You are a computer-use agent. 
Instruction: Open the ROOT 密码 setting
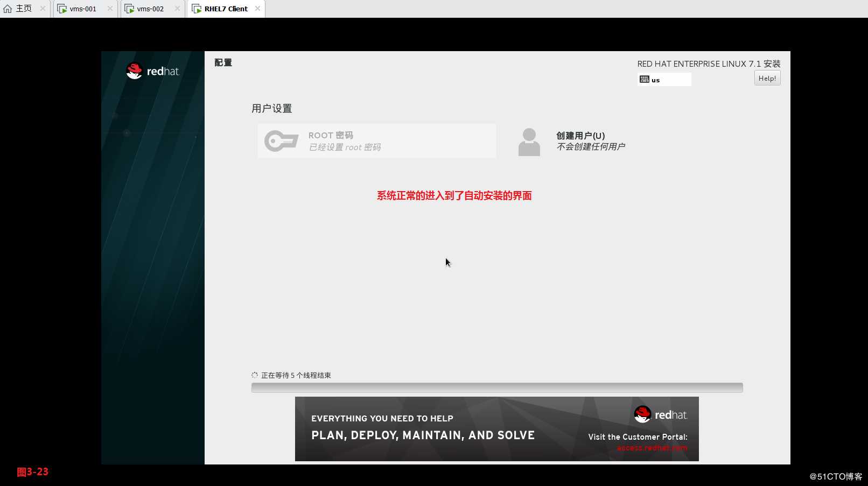click(x=377, y=141)
